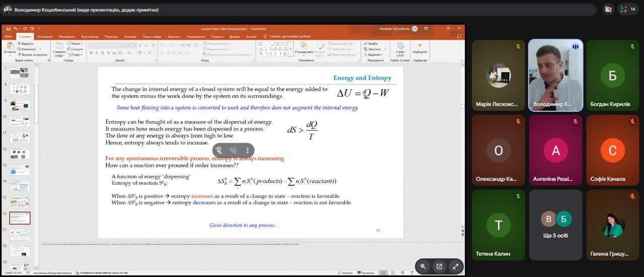Unpin the presentation with the pin toggle

click(219, 150)
